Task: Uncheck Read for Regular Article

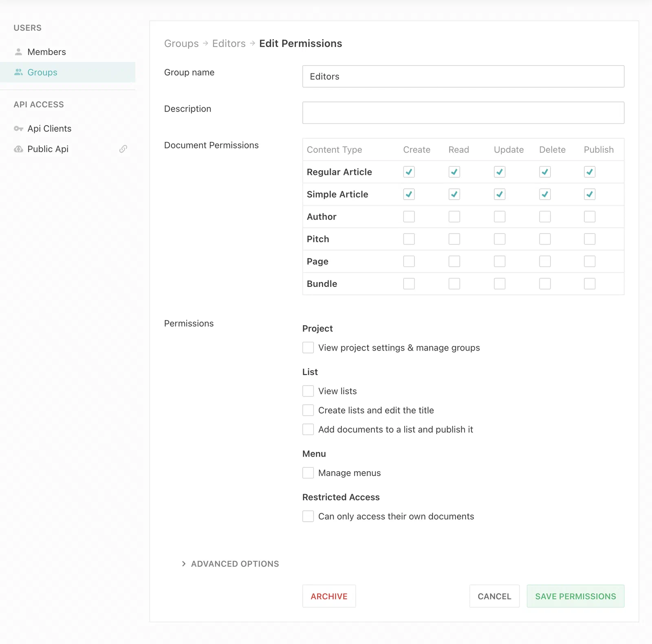Action: 454,172
